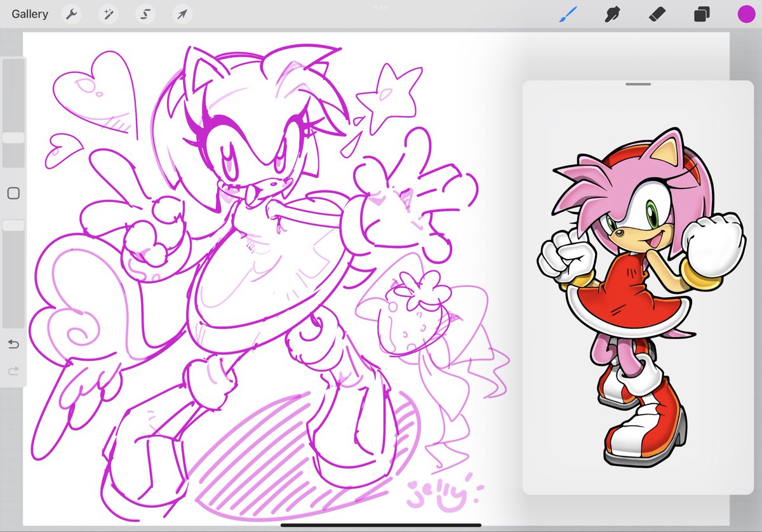Tap the reference window grab handle
This screenshot has height=532, width=762.
click(x=638, y=84)
